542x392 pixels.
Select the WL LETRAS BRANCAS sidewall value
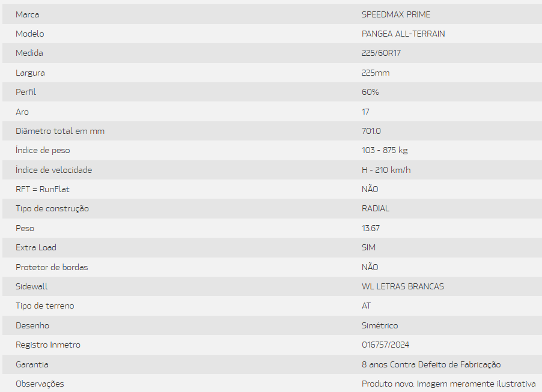pyautogui.click(x=403, y=286)
